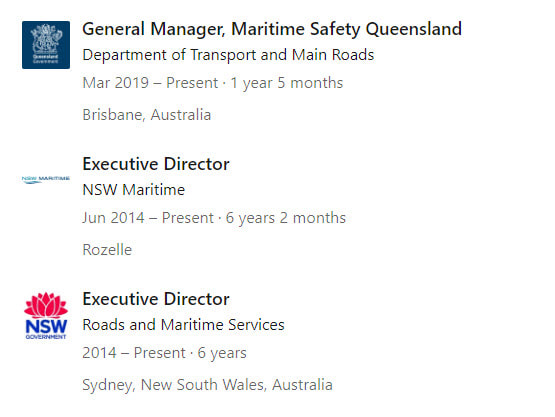555x417 pixels.
Task: Select the Department of Transport and Main Roads
Action: (x=228, y=55)
